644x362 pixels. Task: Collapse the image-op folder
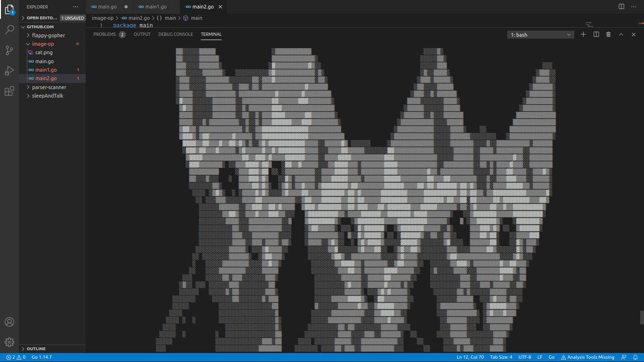pyautogui.click(x=43, y=44)
